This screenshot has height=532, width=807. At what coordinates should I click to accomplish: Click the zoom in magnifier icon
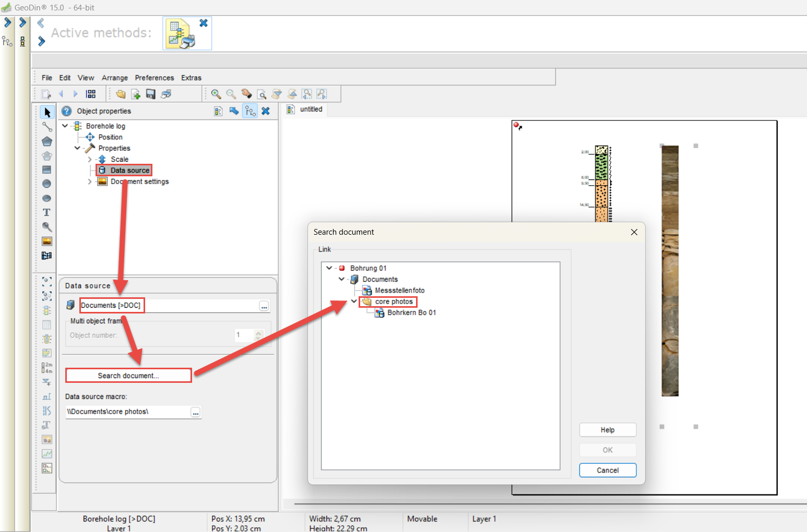[216, 94]
